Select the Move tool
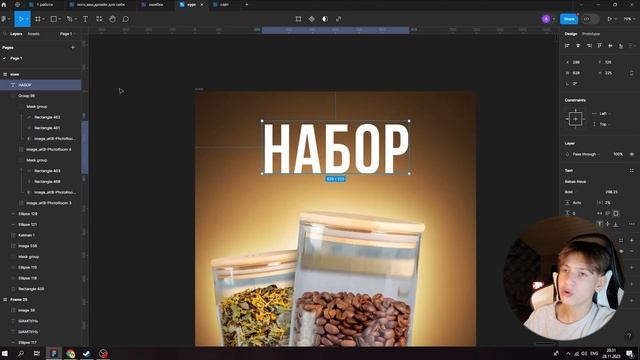Screen dimensions: 640x360 tap(21, 19)
